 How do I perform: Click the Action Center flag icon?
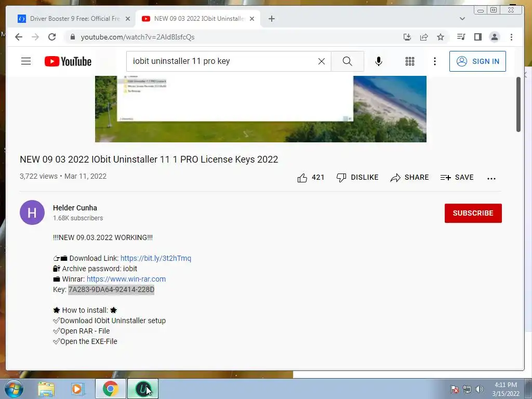point(455,389)
